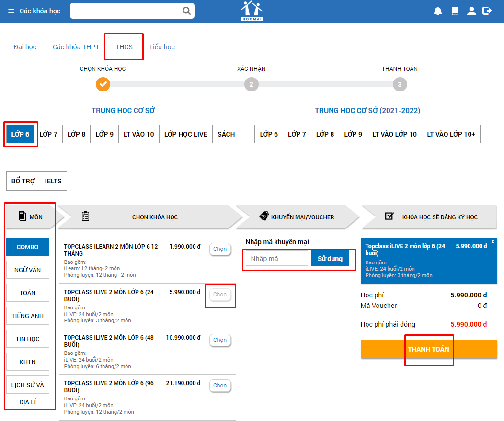Image resolution: width=504 pixels, height=421 pixels.
Task: Select LỚP 6 under TRUNG HỌC CƠ SỞ
Action: [20, 134]
